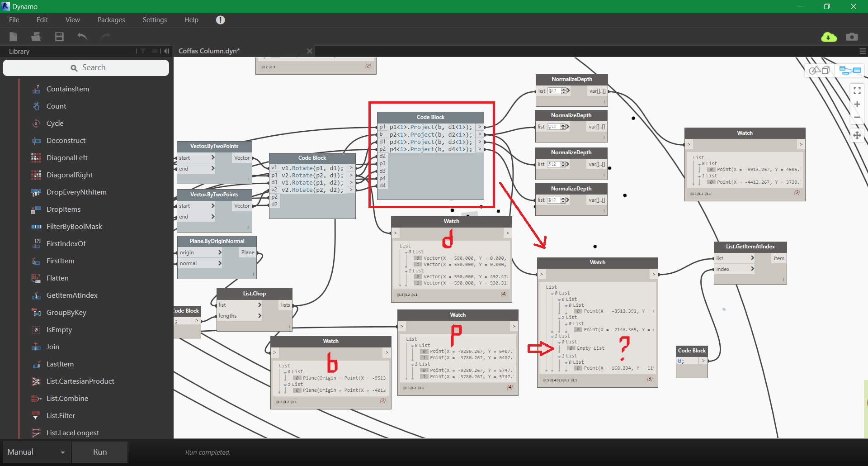Open list port chevron on List.Chop
Image resolution: width=868 pixels, height=466 pixels.
pyautogui.click(x=259, y=305)
